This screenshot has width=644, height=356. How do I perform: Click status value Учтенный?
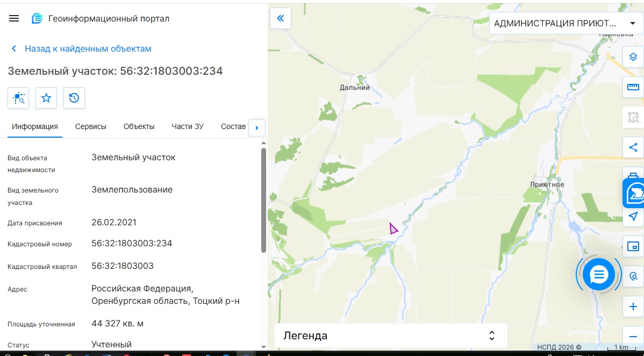tap(111, 345)
